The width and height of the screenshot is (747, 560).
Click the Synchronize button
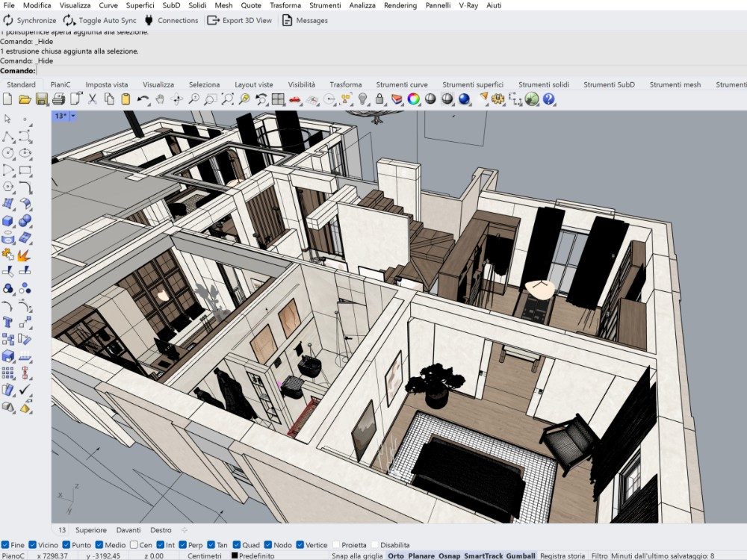click(x=30, y=20)
